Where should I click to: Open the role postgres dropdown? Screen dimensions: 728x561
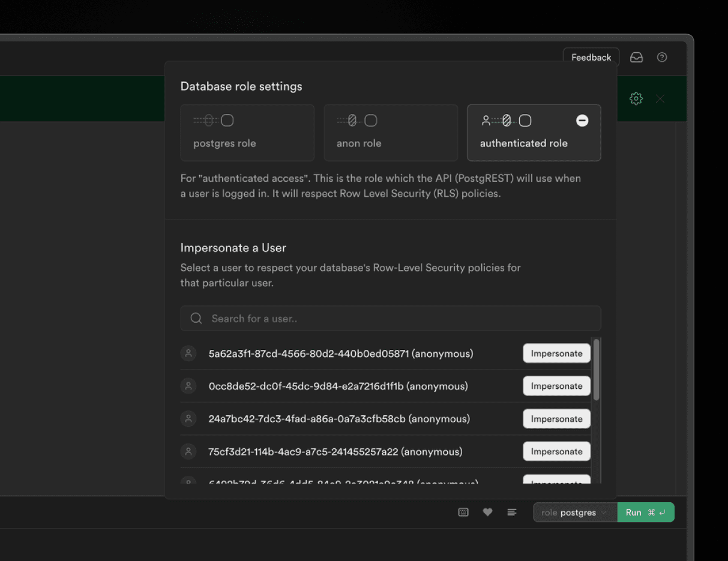(574, 512)
